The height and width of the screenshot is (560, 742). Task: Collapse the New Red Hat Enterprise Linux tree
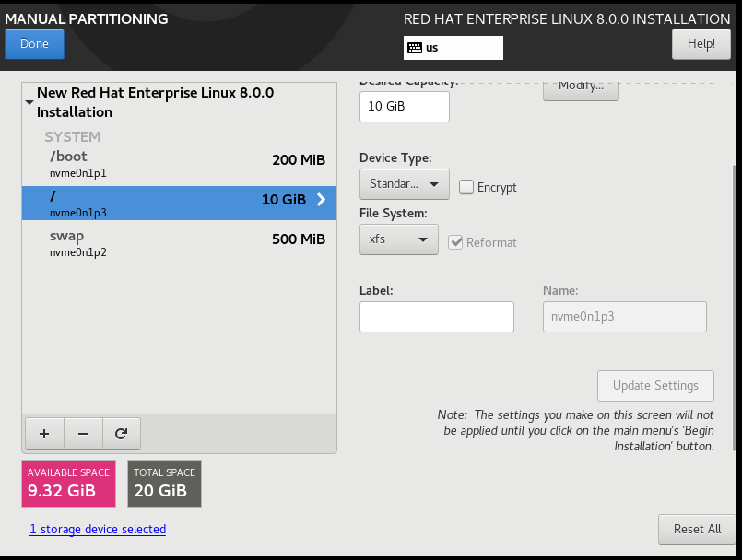(29, 101)
